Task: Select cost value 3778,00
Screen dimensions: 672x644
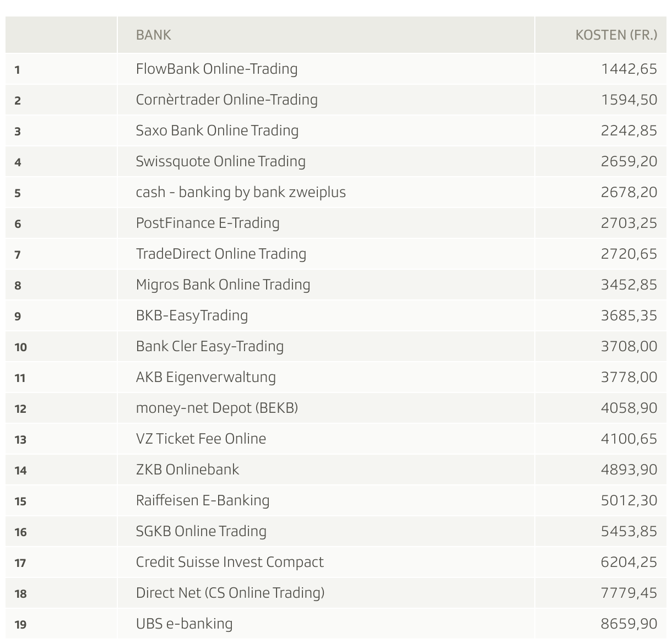Action: point(629,377)
